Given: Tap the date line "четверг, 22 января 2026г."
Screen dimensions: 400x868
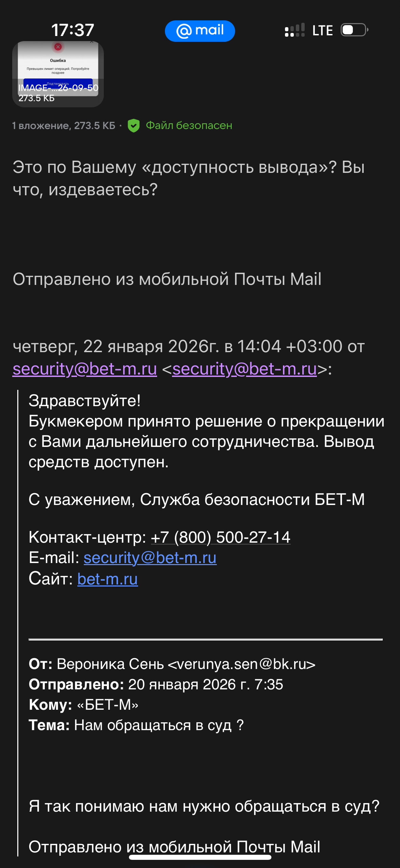Looking at the screenshot, I should pyautogui.click(x=115, y=346).
